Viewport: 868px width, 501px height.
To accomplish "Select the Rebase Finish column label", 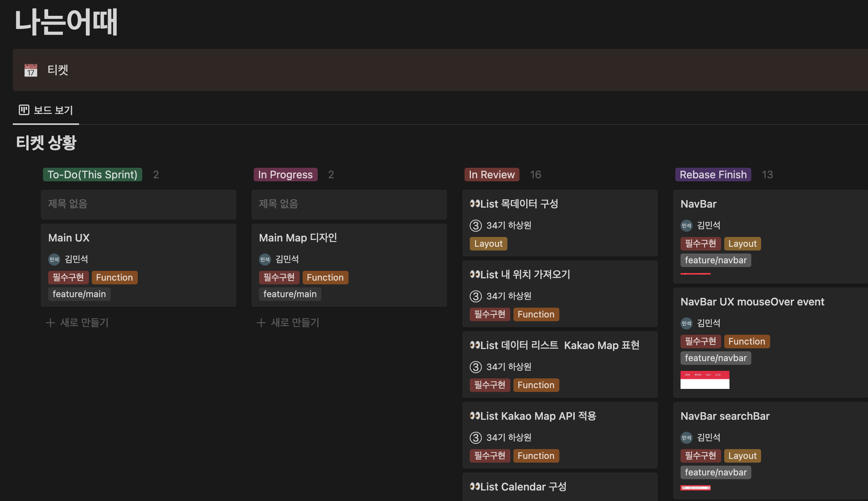I will point(713,175).
